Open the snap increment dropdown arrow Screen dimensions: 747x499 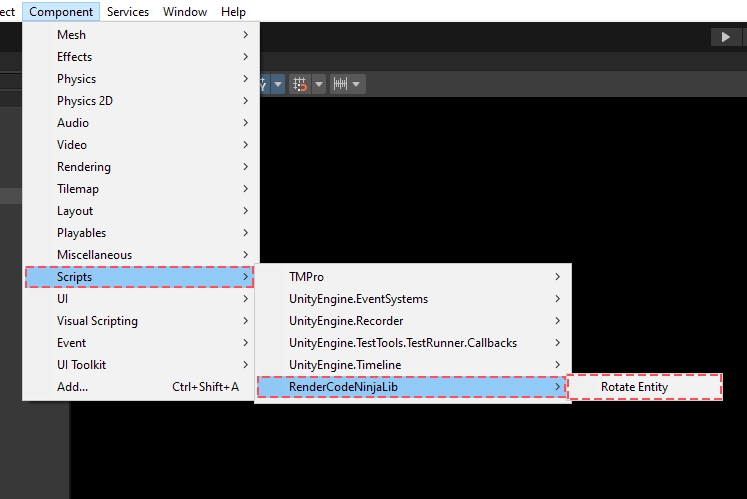tap(357, 84)
